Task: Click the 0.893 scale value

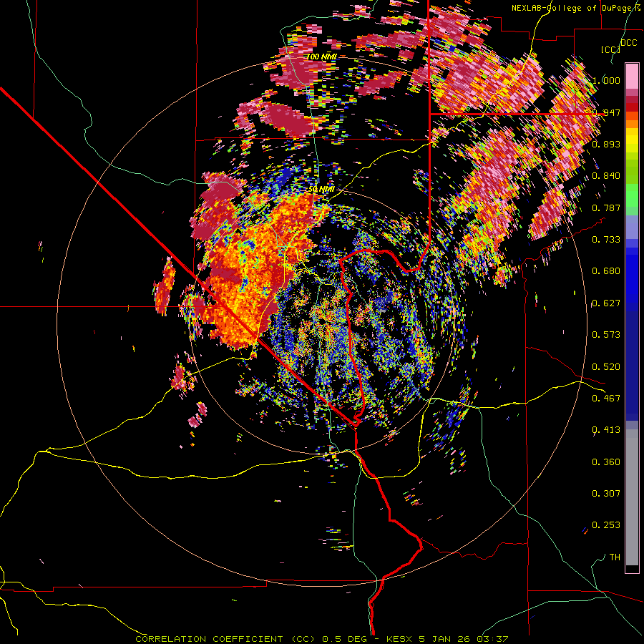Action: pyautogui.click(x=606, y=144)
